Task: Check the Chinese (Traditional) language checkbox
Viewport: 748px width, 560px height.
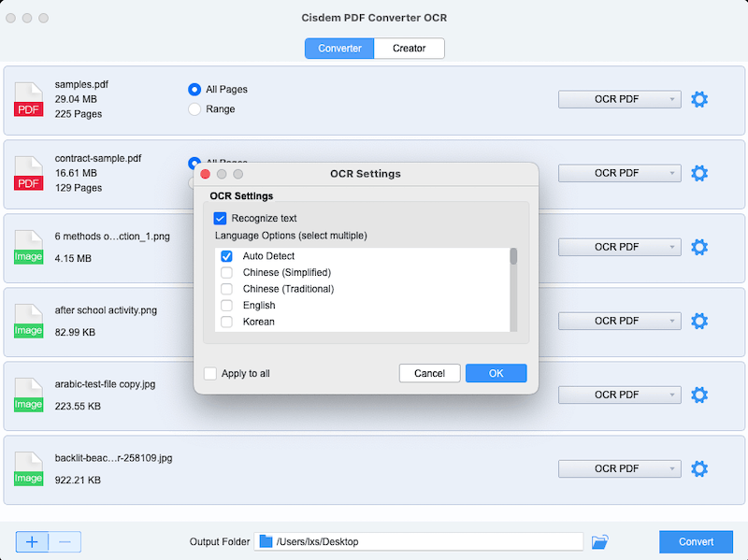Action: coord(226,289)
